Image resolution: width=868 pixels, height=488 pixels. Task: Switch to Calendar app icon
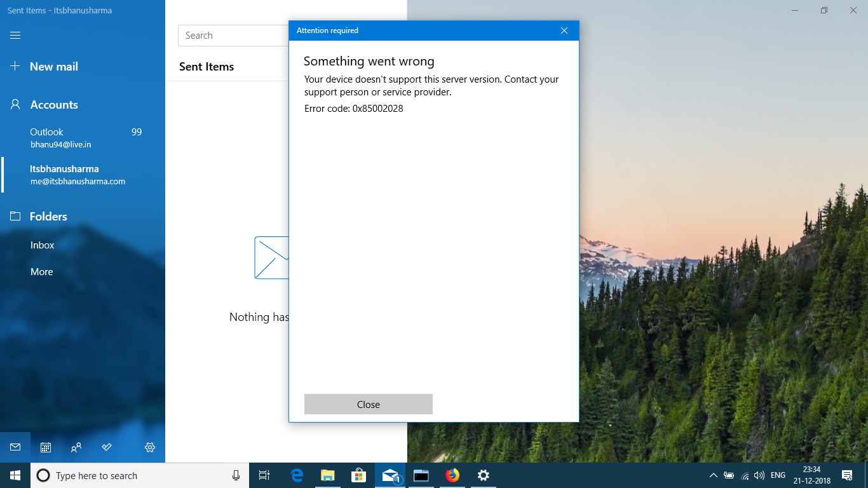46,447
